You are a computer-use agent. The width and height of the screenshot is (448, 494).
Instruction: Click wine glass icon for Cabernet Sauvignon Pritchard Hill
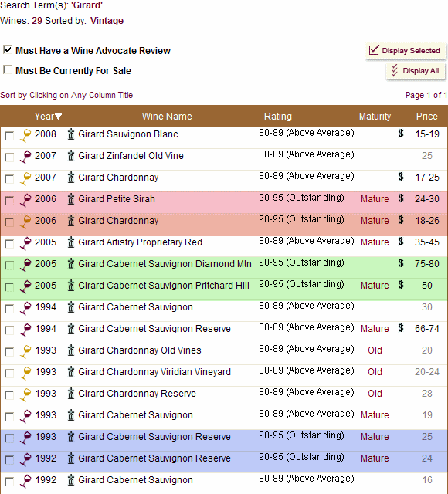[25, 286]
